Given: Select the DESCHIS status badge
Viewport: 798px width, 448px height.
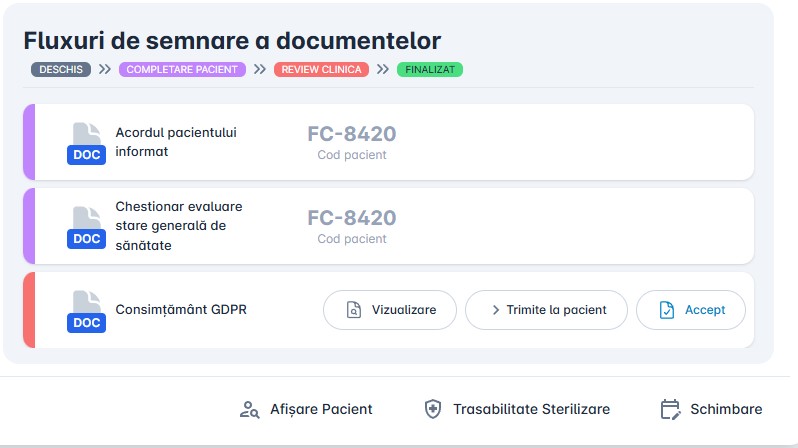Looking at the screenshot, I should click(x=61, y=70).
